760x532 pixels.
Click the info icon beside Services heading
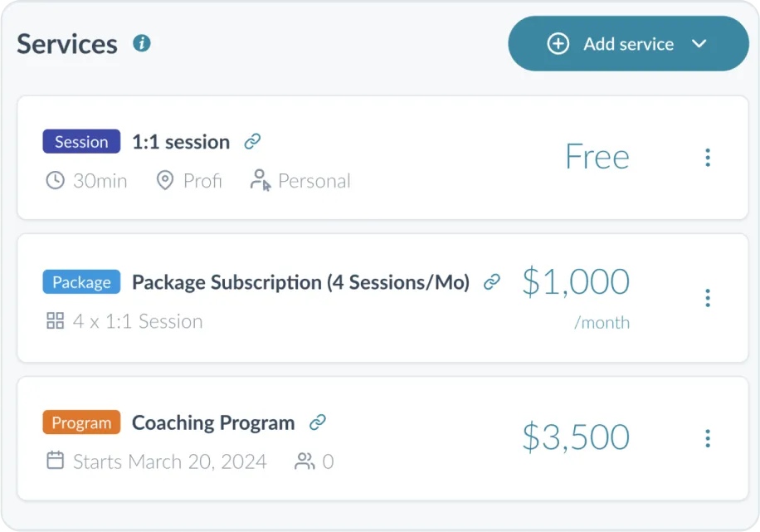coord(141,43)
